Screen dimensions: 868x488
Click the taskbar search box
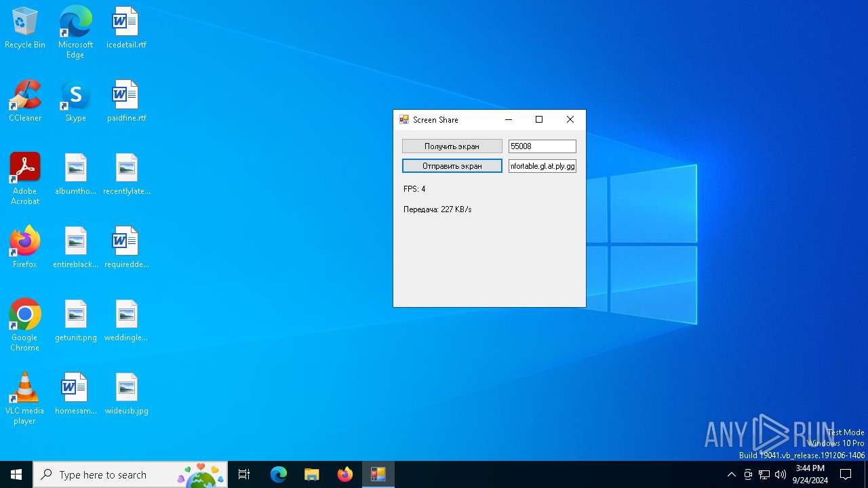point(130,474)
